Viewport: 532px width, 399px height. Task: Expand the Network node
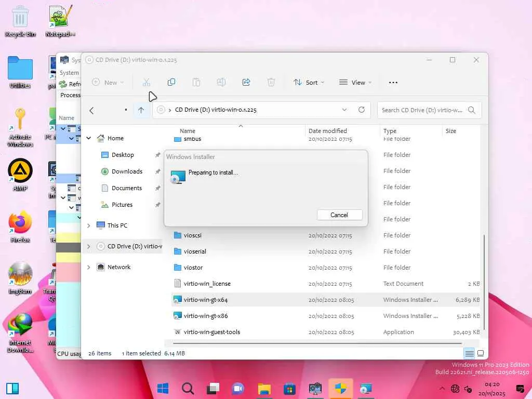click(x=89, y=268)
